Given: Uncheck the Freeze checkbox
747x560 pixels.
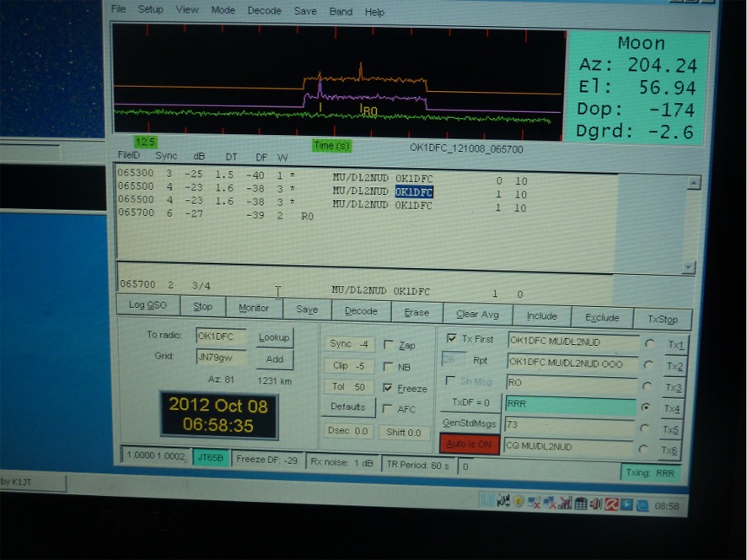Looking at the screenshot, I should coord(388,388).
